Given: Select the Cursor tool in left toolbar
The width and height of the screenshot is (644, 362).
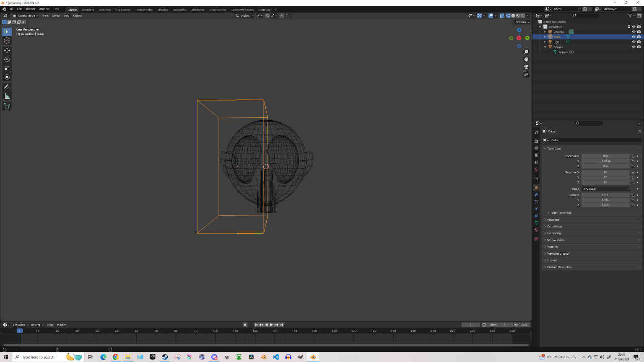Looking at the screenshot, I should [7, 41].
